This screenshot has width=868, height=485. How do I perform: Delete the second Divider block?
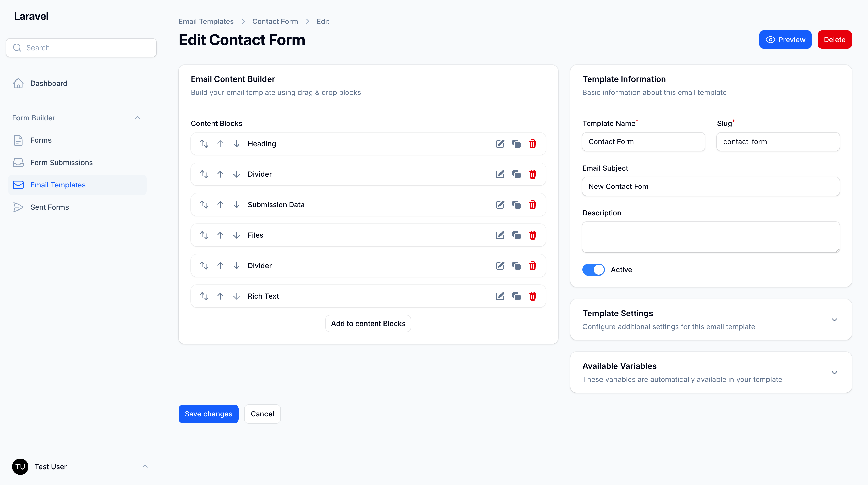(533, 266)
